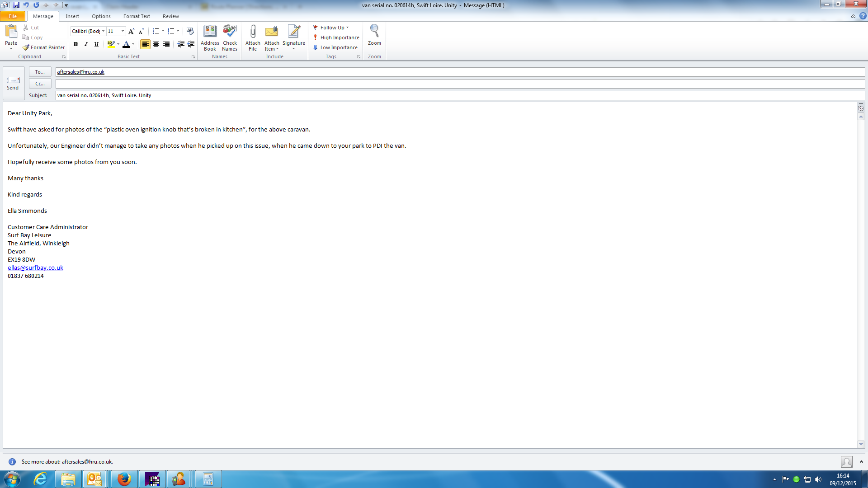
Task: Switch to the Insert ribbon tab
Action: (72, 16)
